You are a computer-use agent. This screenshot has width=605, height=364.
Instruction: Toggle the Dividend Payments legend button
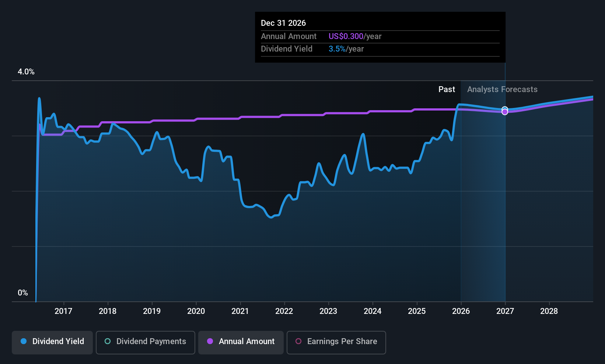pyautogui.click(x=146, y=342)
